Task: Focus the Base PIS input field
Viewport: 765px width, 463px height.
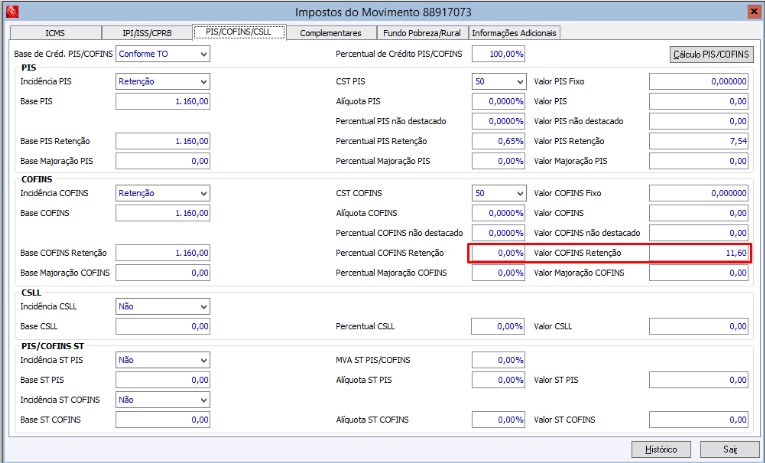Action: tap(163, 102)
